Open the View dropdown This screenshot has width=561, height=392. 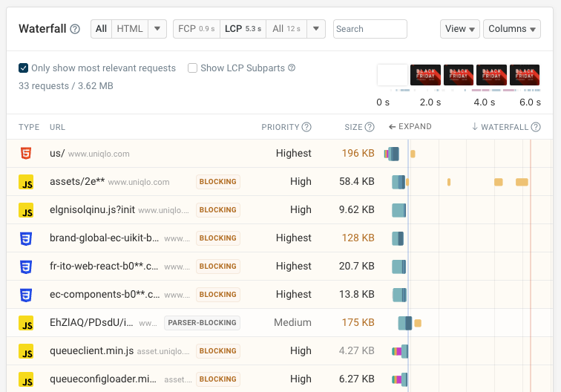pyautogui.click(x=459, y=29)
